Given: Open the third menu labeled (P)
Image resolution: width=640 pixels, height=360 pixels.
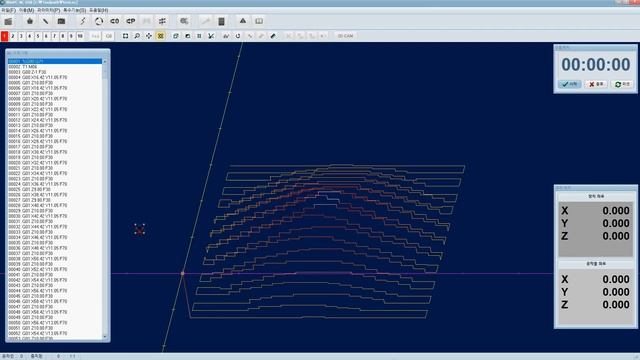Looking at the screenshot, I should point(49,10).
